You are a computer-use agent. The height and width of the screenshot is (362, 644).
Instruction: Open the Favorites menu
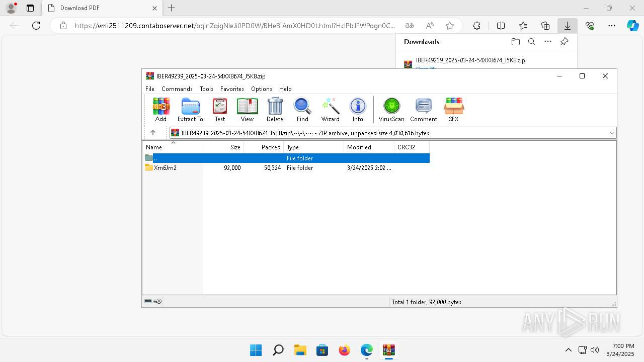(232, 88)
